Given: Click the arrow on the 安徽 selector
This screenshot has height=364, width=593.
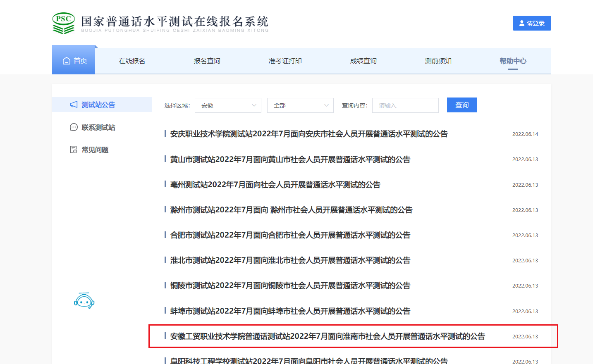Looking at the screenshot, I should tap(254, 105).
